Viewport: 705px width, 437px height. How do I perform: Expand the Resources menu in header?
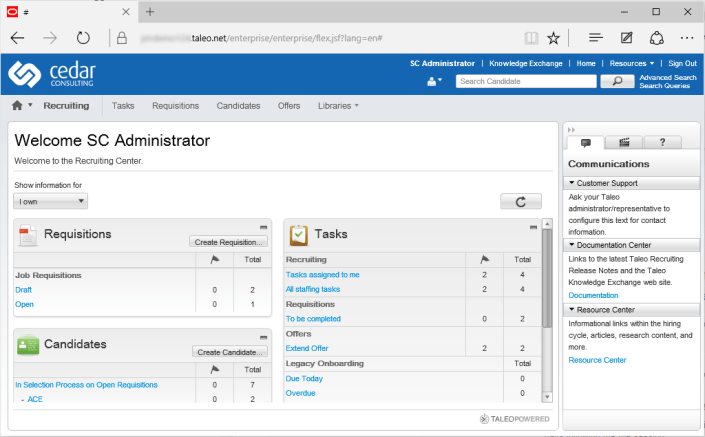pyautogui.click(x=629, y=63)
